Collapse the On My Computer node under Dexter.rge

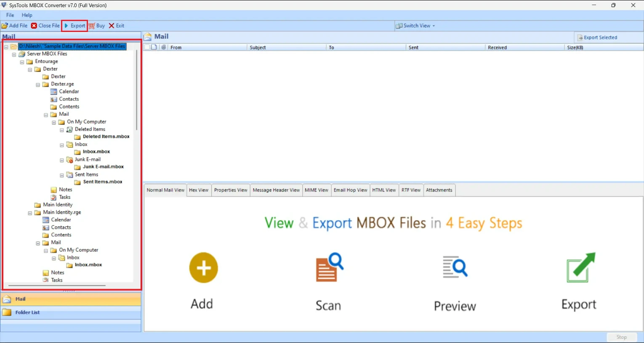pyautogui.click(x=54, y=122)
